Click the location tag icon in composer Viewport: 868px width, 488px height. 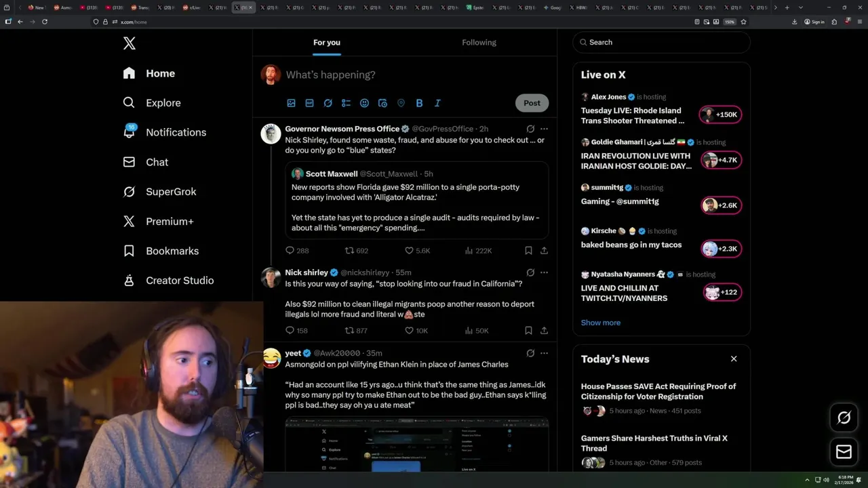(x=401, y=103)
